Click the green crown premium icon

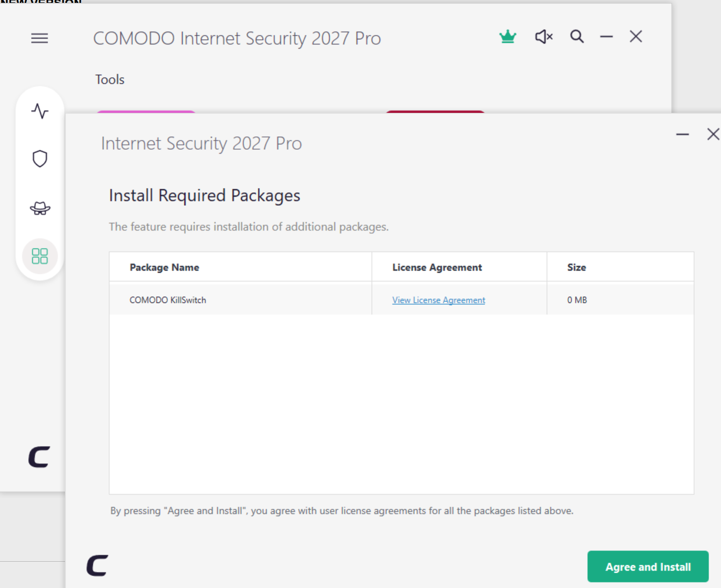tap(508, 37)
